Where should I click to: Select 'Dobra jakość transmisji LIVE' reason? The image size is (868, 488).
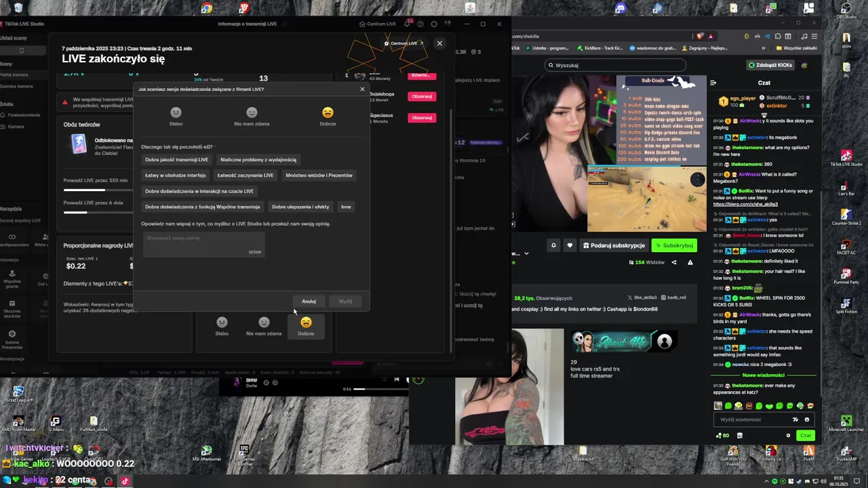176,159
